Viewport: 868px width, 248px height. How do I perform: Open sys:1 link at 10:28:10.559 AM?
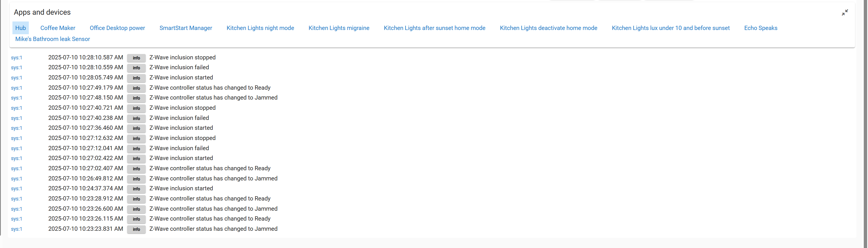point(16,68)
